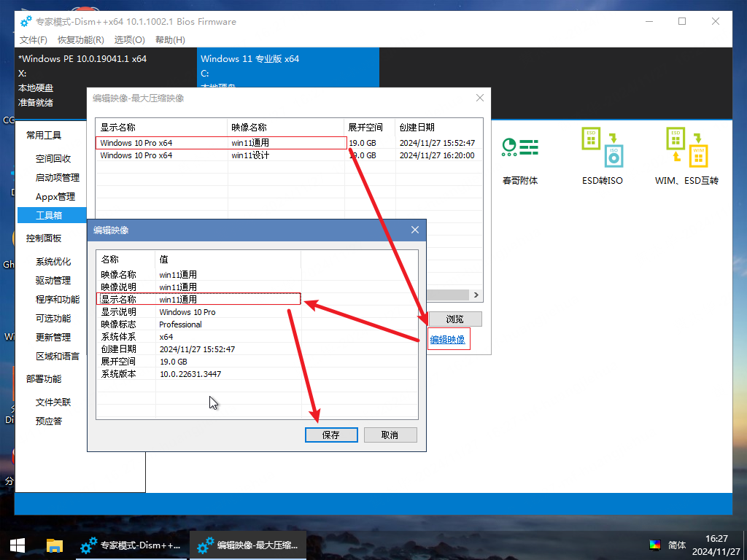Save changes with the 保存 button
747x560 pixels.
[331, 435]
